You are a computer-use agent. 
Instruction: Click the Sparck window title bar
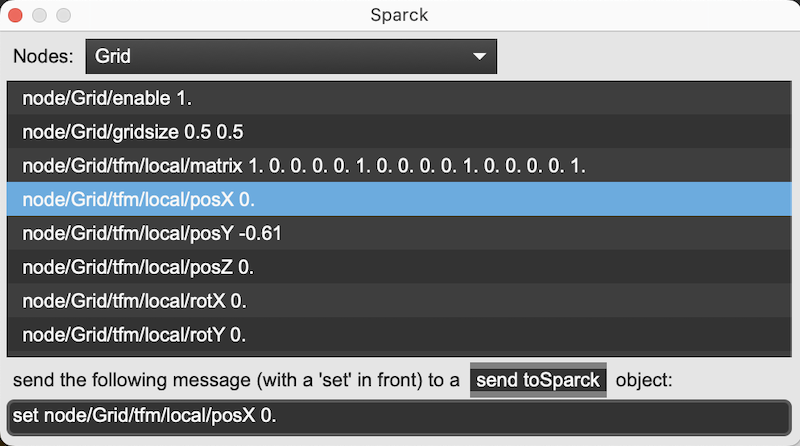click(400, 16)
